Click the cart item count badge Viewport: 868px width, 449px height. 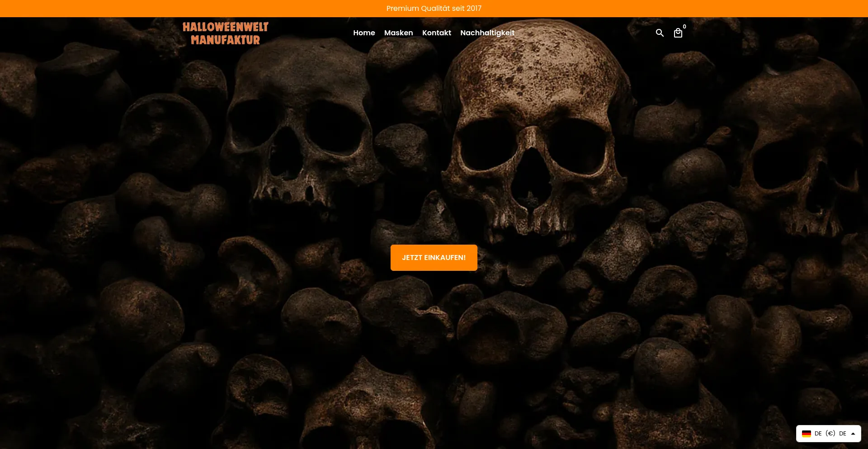coord(684,27)
